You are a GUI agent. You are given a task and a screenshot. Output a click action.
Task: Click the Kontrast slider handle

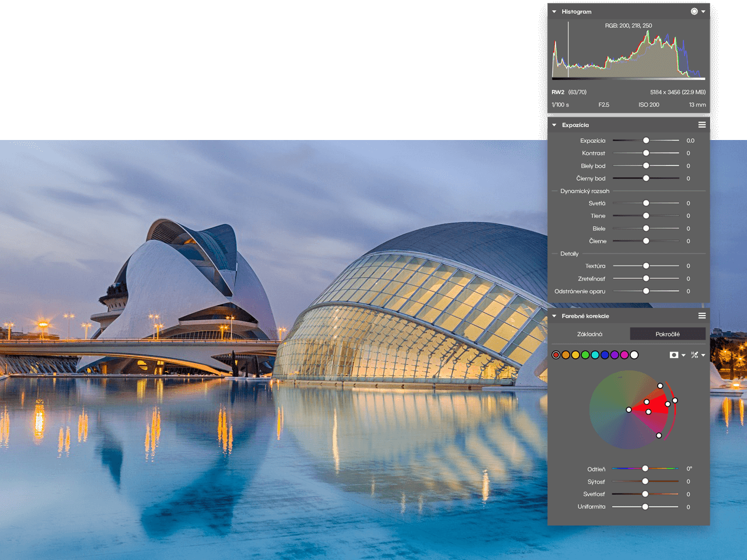pyautogui.click(x=646, y=153)
